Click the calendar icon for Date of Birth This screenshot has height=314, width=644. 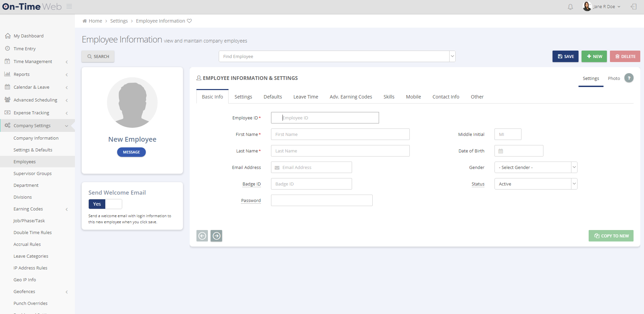tap(501, 151)
